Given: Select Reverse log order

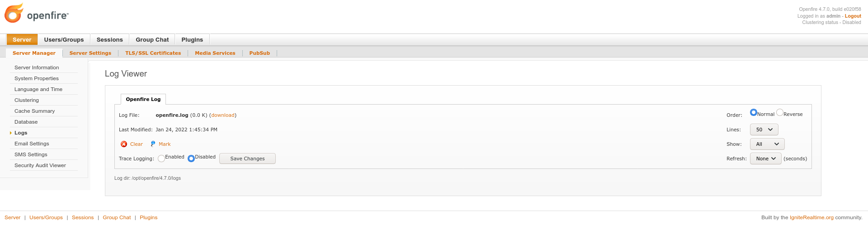Looking at the screenshot, I should point(779,112).
